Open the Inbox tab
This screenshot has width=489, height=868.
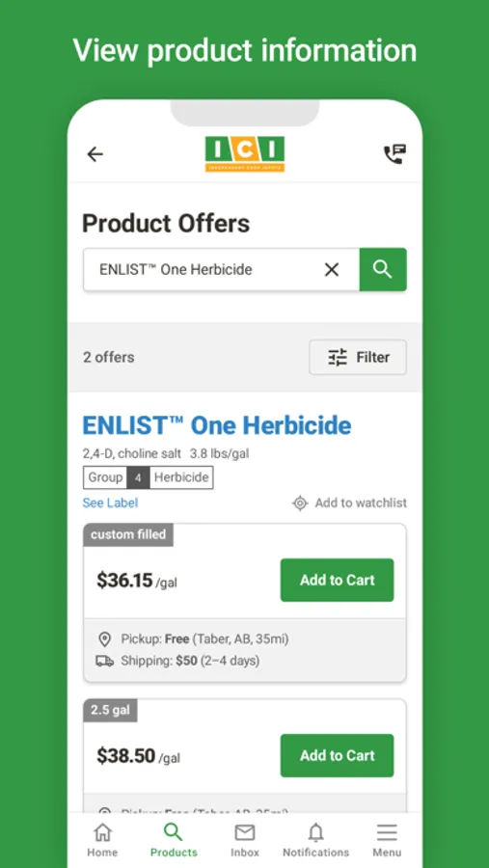coord(245,840)
